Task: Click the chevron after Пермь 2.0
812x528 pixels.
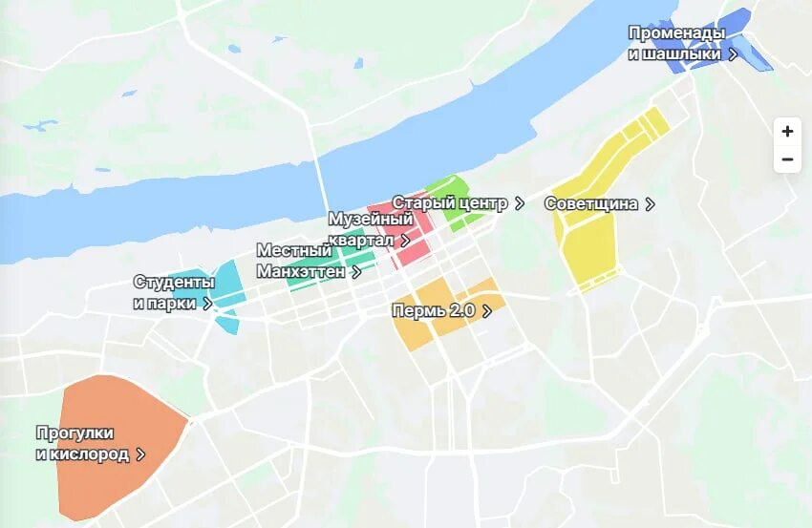Action: (487, 310)
